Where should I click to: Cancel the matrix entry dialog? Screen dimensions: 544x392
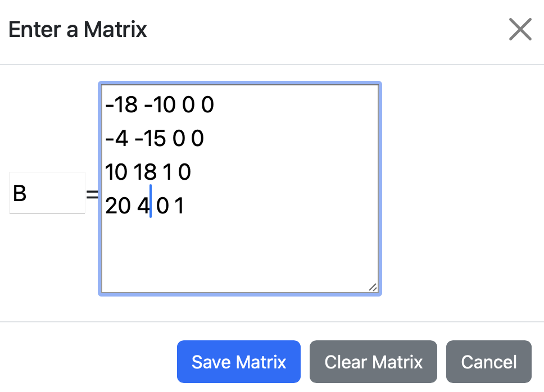[x=488, y=362]
